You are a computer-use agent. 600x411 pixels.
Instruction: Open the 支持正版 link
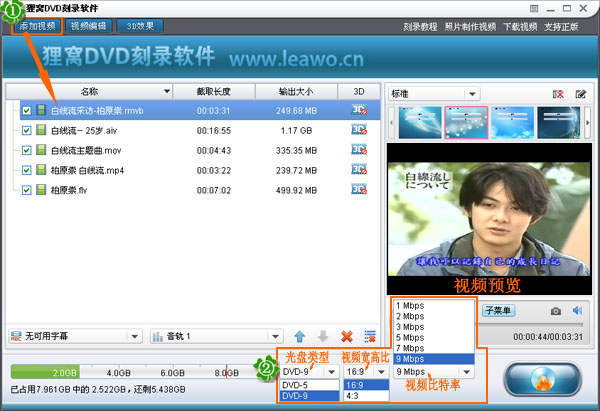561,27
